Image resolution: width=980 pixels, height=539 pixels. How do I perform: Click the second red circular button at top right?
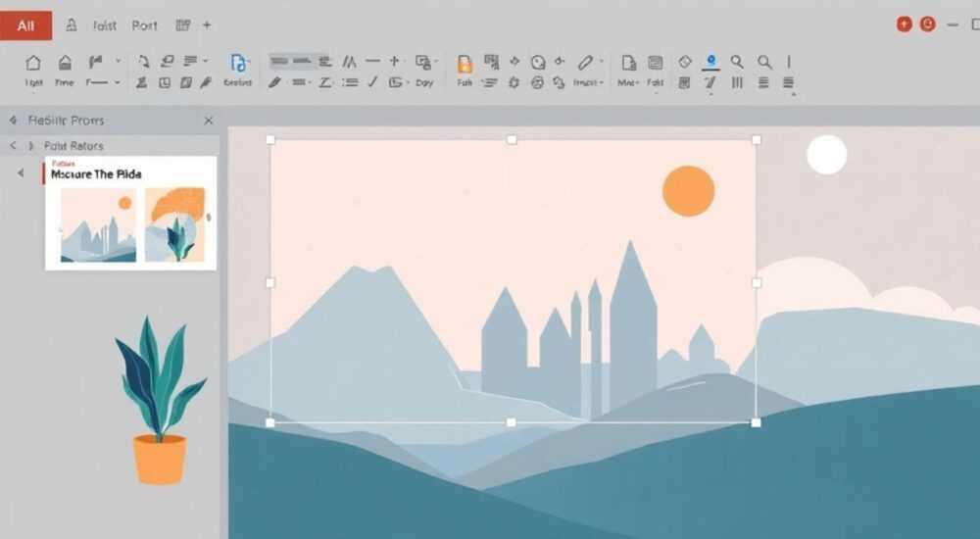[928, 24]
